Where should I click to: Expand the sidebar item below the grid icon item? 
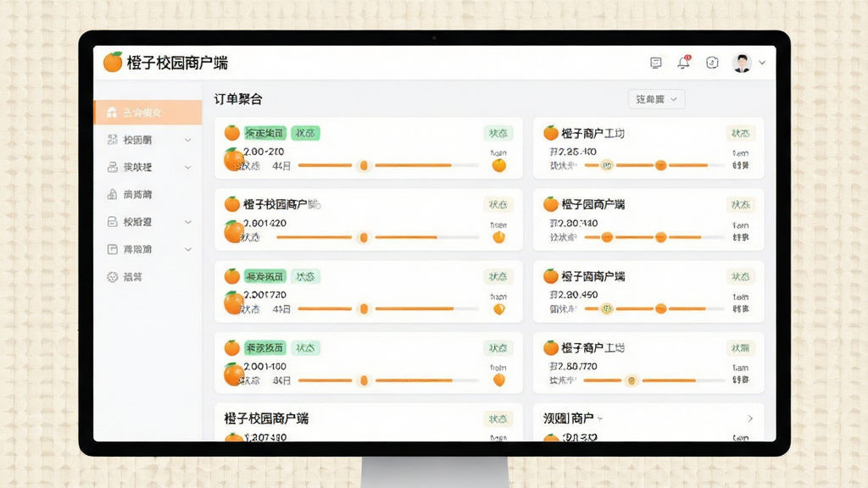[188, 167]
